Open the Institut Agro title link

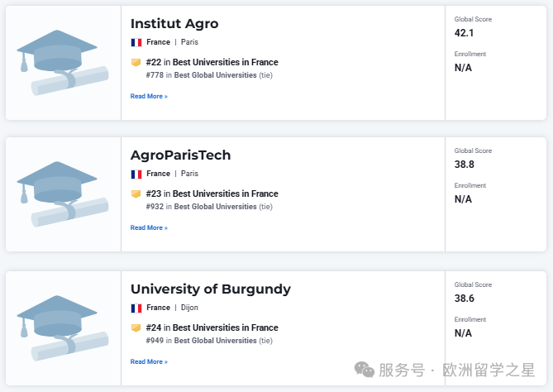pos(174,24)
